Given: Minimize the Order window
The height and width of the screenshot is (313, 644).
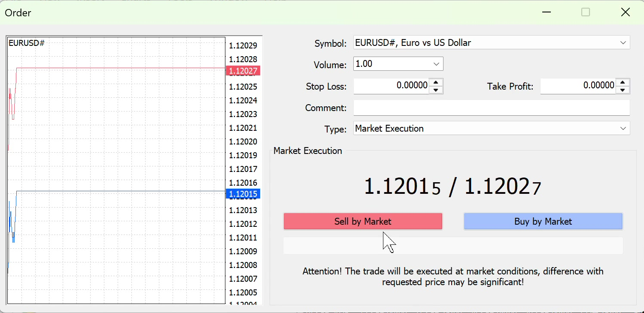Looking at the screenshot, I should click(547, 12).
